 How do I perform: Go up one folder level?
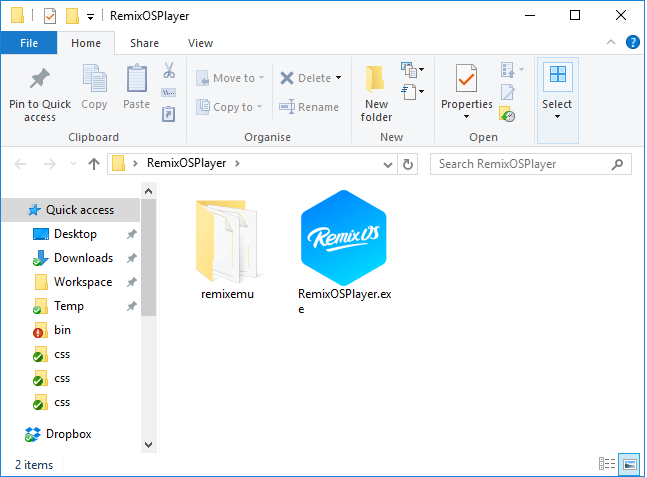[x=94, y=164]
